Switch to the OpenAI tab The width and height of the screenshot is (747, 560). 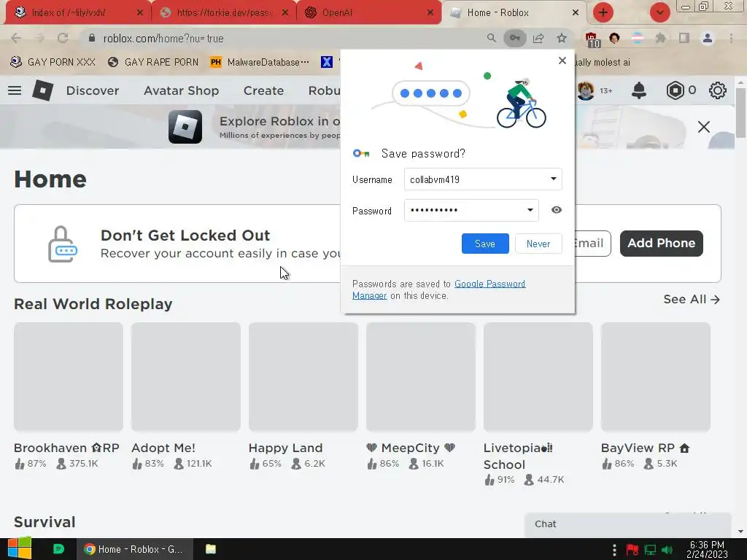(x=369, y=13)
